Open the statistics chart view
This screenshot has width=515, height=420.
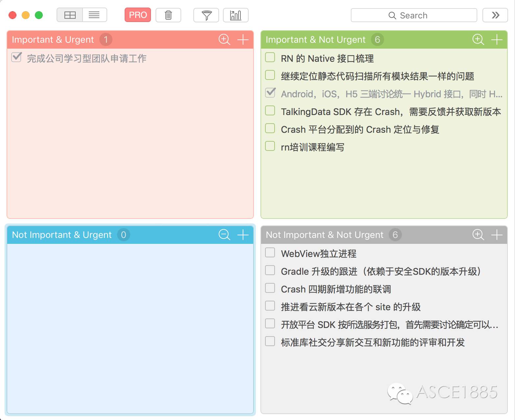click(x=236, y=15)
